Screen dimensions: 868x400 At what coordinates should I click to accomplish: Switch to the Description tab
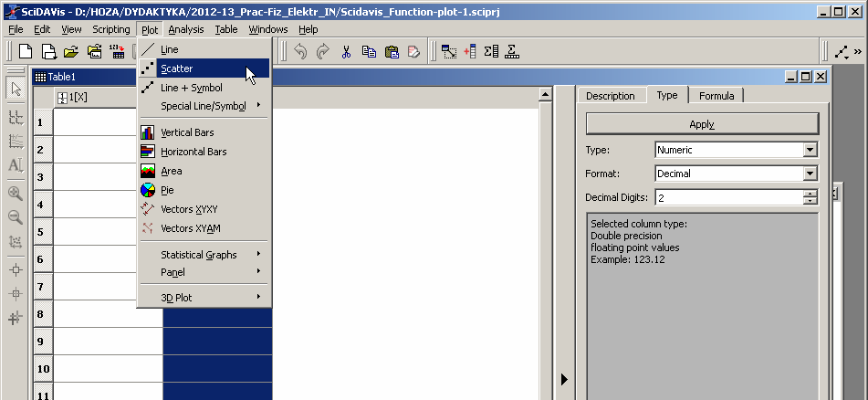tap(611, 96)
